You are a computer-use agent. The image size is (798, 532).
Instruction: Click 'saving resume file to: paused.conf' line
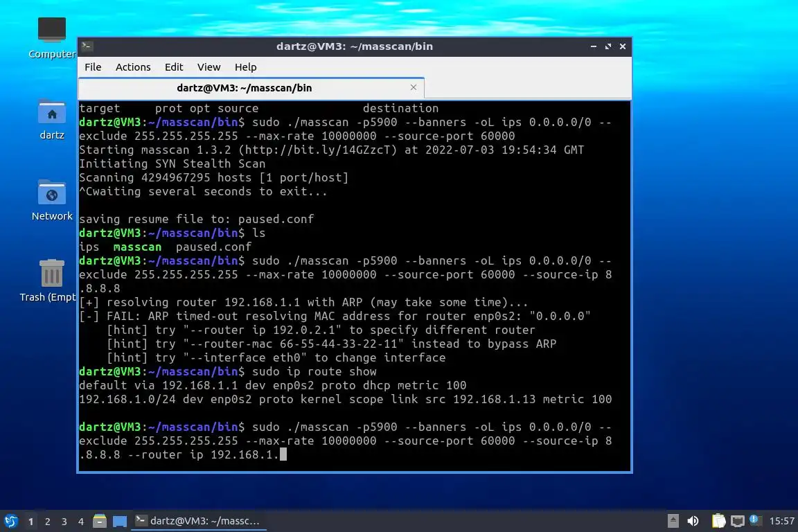click(197, 220)
